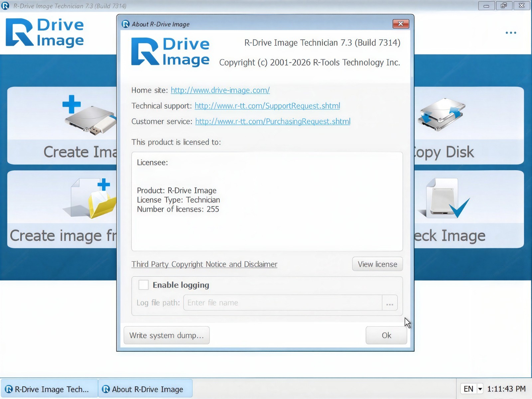Open the SupportRequest technical support link

pyautogui.click(x=267, y=106)
